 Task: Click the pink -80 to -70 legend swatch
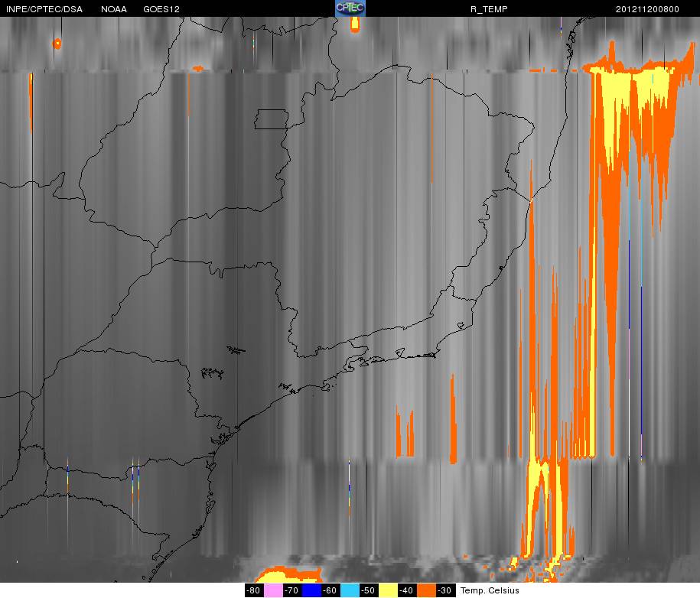pyautogui.click(x=273, y=590)
